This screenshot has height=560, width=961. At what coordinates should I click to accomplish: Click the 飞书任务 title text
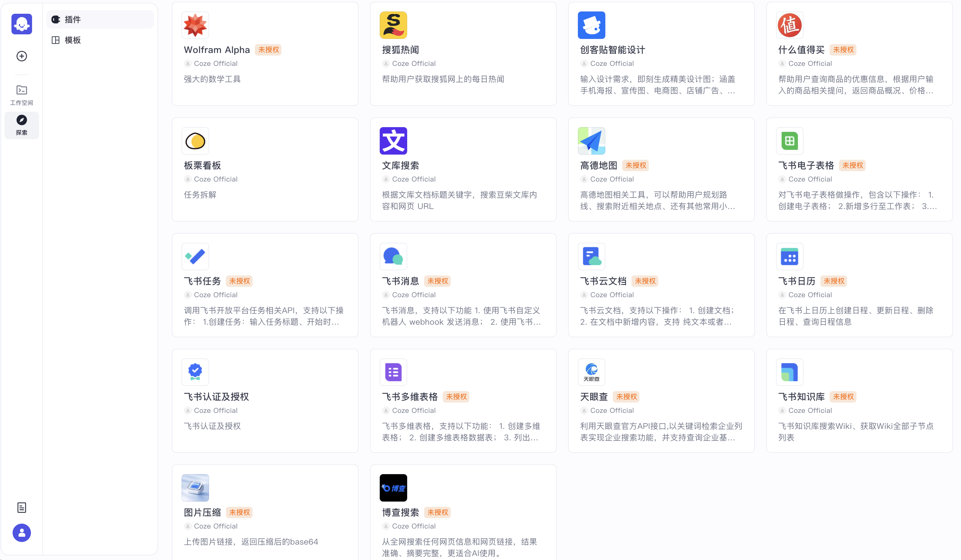click(202, 281)
